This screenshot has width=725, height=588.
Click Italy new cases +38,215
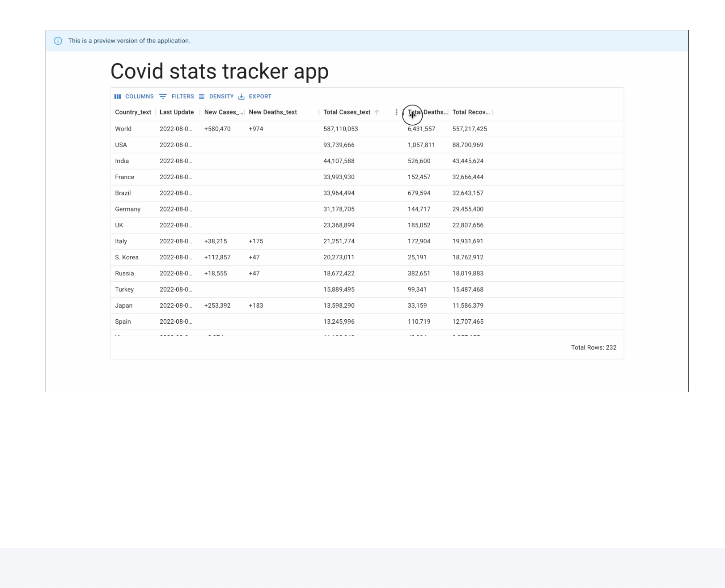click(216, 241)
